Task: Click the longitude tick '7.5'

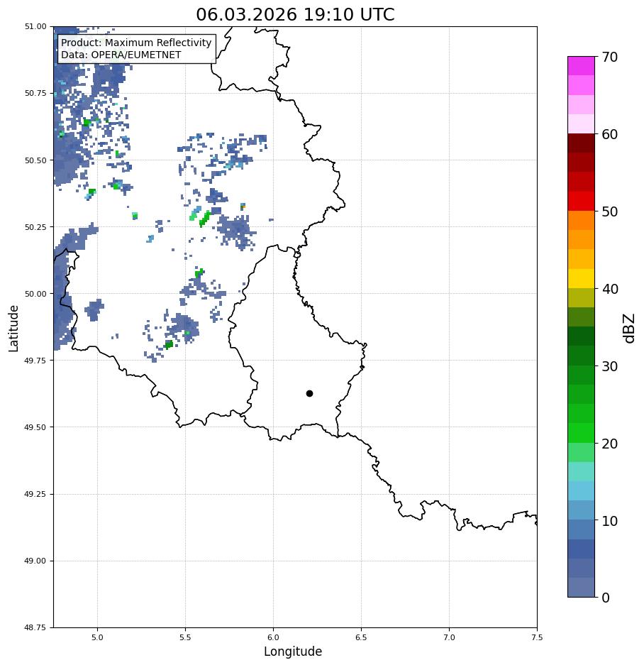Action: (537, 637)
